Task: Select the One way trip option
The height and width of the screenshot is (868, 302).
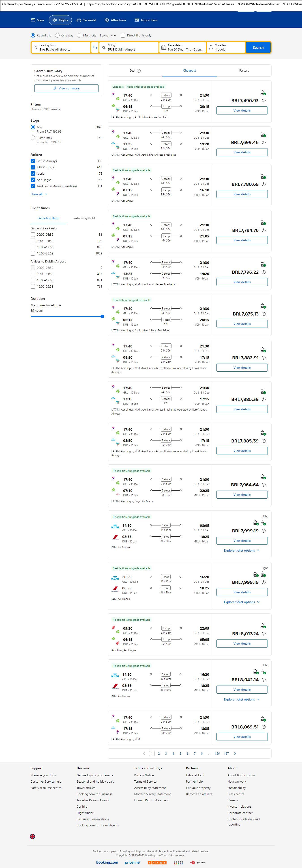Action: [x=57, y=35]
